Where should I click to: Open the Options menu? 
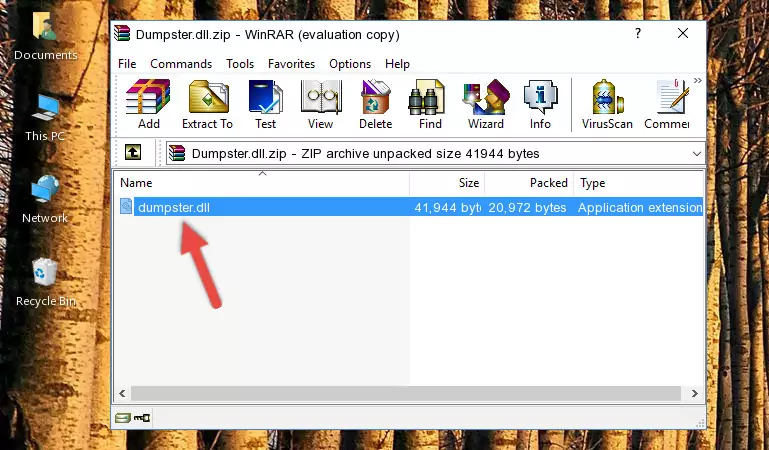click(x=350, y=64)
